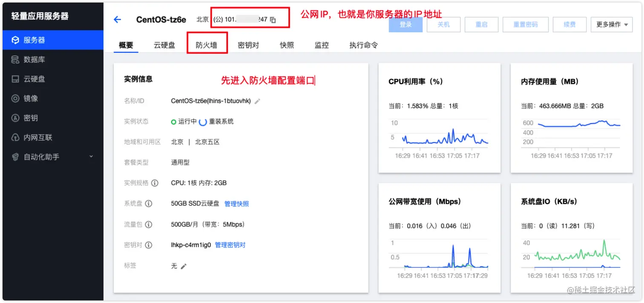The width and height of the screenshot is (644, 303).
Task: Click the 自动化助手 icon in the sidebar
Action: (x=15, y=157)
